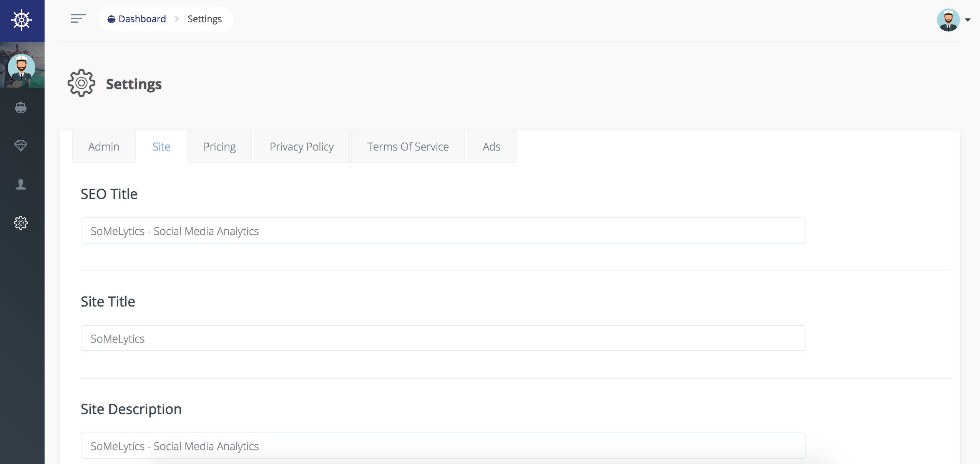Open the Terms Of Service tab
The height and width of the screenshot is (464, 980).
pyautogui.click(x=408, y=147)
